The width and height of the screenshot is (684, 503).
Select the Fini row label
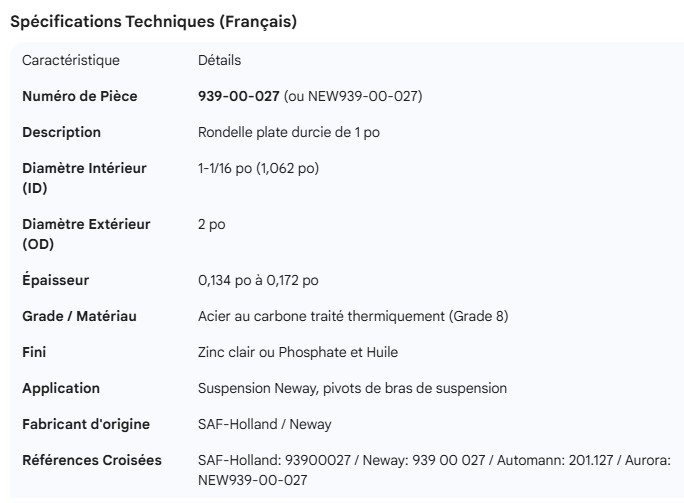point(34,352)
